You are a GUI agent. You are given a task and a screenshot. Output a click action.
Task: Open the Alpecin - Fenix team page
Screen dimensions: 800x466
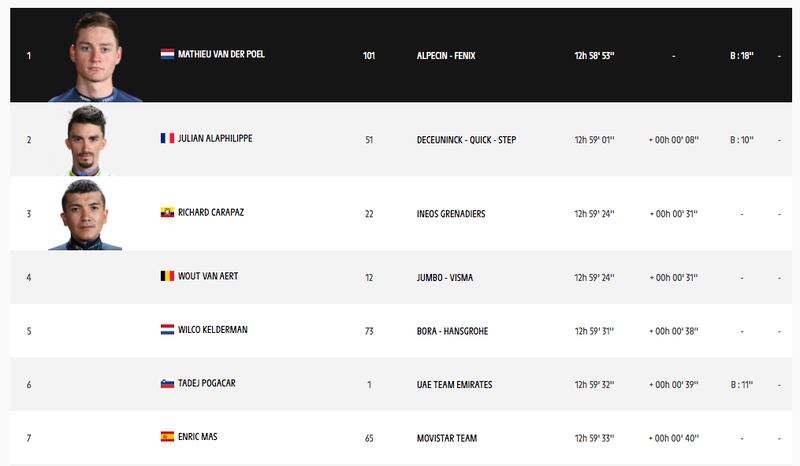pyautogui.click(x=446, y=56)
